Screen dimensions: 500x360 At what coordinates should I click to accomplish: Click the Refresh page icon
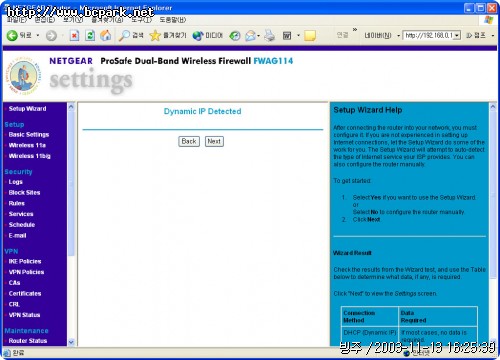pyautogui.click(x=90, y=35)
